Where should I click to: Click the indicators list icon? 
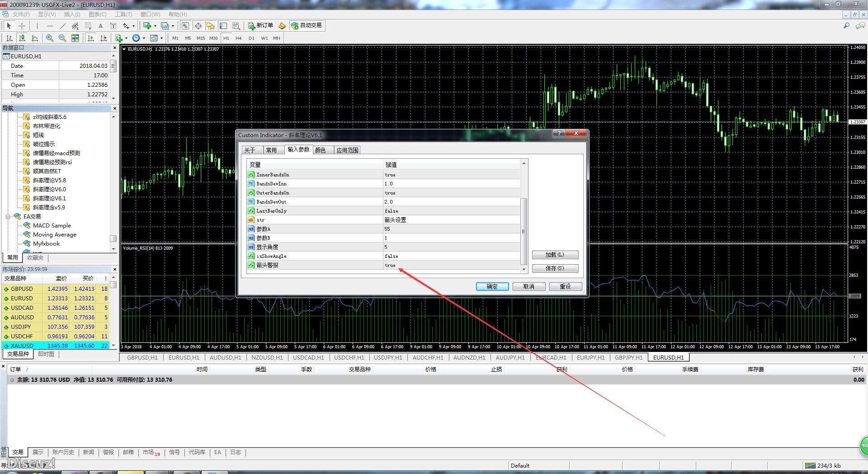(x=119, y=38)
